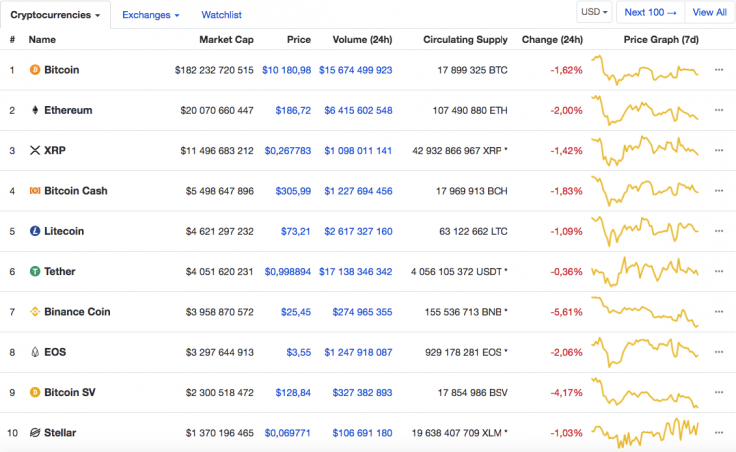Open the XRP name link
The height and width of the screenshot is (452, 736).
[55, 151]
